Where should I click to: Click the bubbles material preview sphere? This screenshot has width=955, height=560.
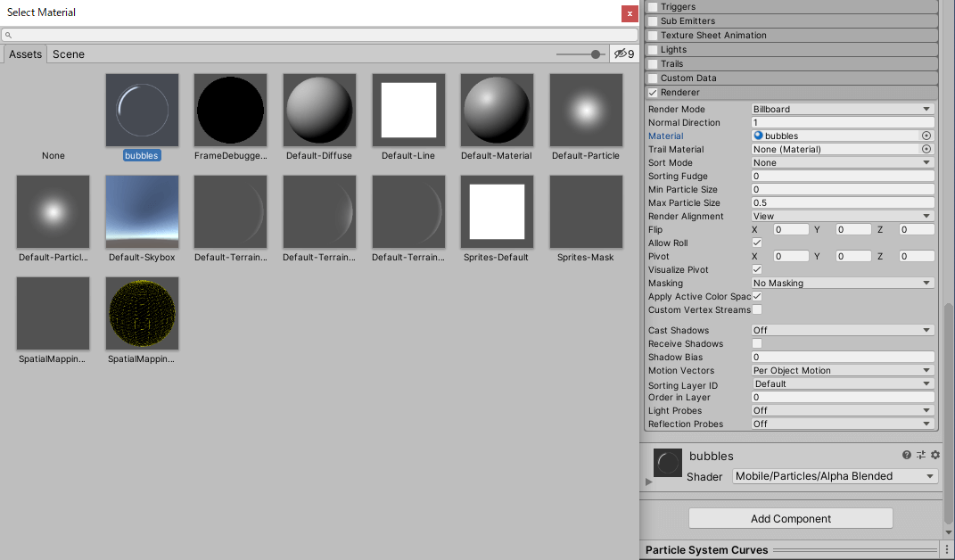click(667, 463)
